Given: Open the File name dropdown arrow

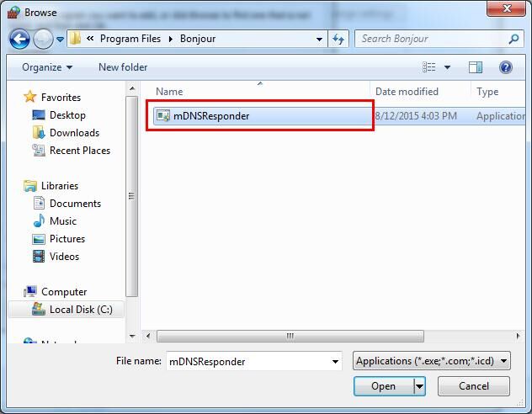Looking at the screenshot, I should (335, 362).
